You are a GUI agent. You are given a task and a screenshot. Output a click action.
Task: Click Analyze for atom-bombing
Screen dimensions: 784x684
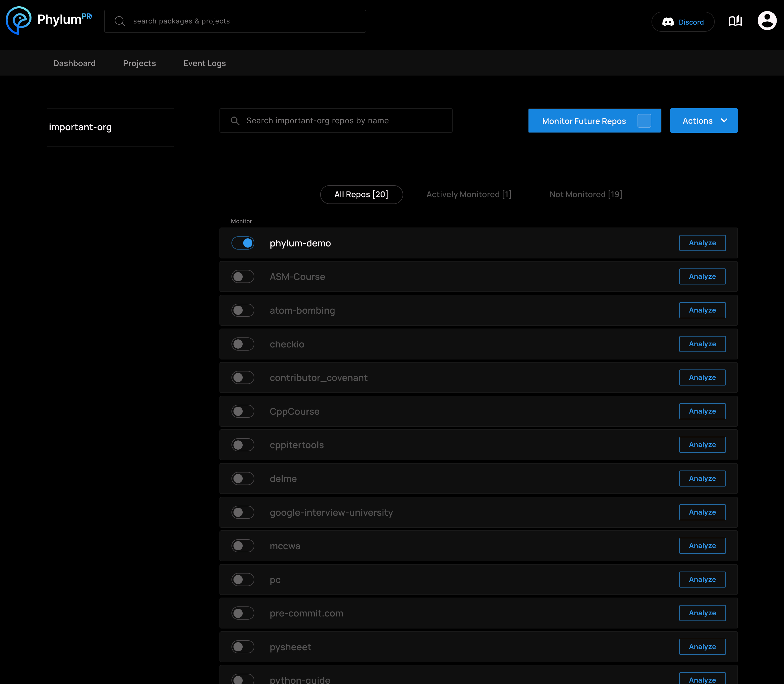[x=702, y=310]
